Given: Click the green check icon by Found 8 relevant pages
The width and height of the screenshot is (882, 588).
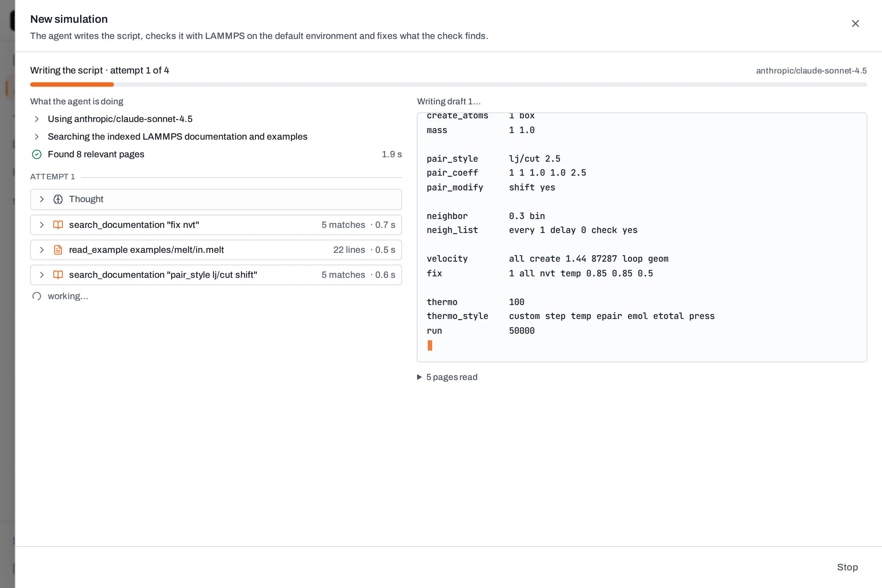Looking at the screenshot, I should pyautogui.click(x=37, y=154).
